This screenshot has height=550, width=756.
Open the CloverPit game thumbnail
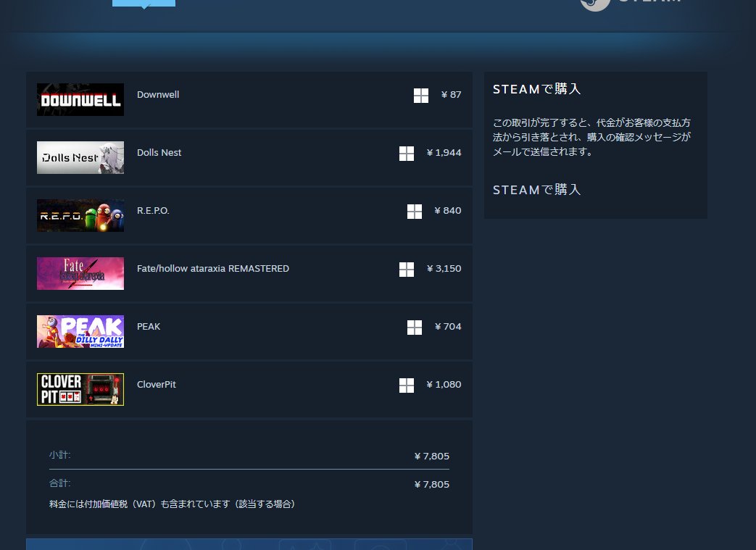pyautogui.click(x=80, y=389)
